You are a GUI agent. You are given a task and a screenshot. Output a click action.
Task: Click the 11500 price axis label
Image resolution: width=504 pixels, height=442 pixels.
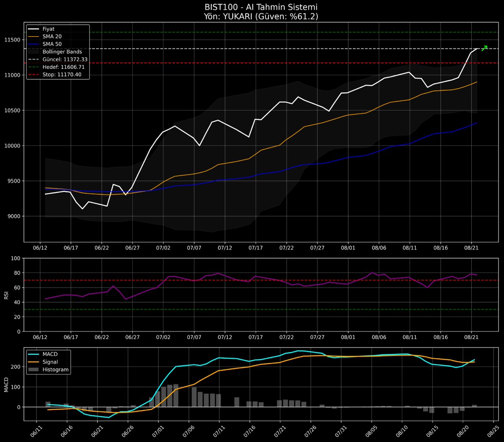[13, 40]
